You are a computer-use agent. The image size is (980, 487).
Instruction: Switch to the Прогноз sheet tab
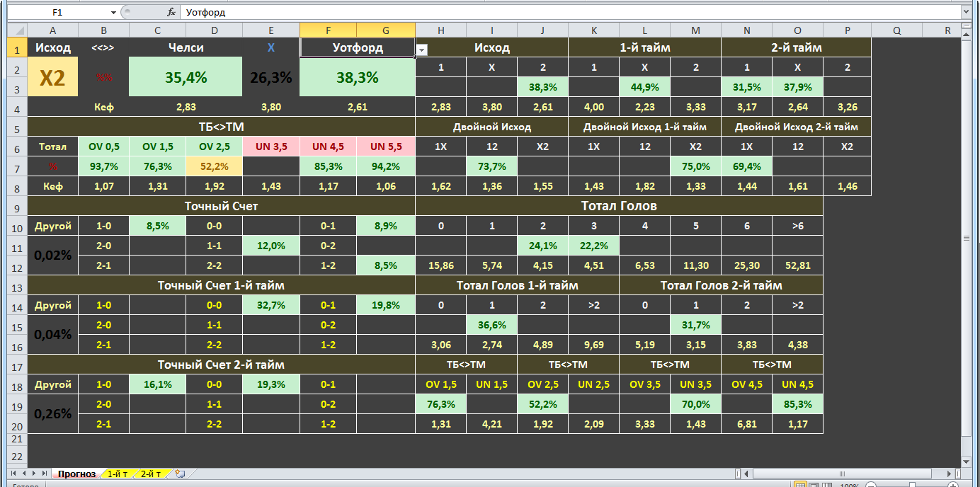[x=76, y=474]
